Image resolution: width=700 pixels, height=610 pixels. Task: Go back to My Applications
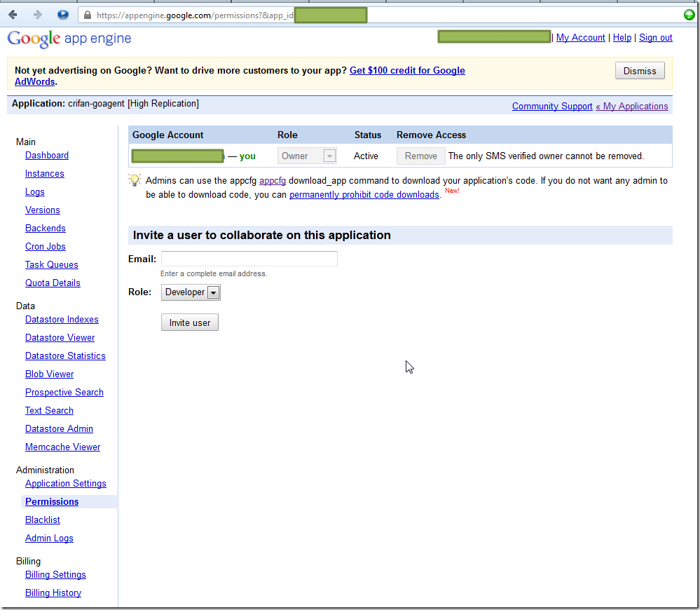632,107
